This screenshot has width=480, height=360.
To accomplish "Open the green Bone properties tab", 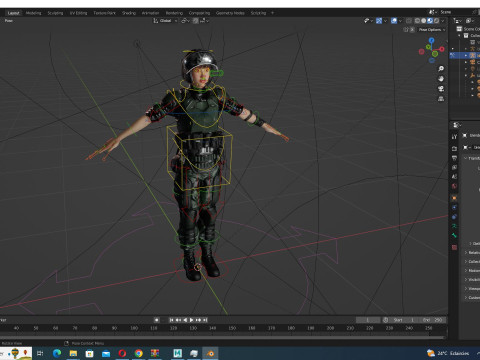I will pos(454,235).
